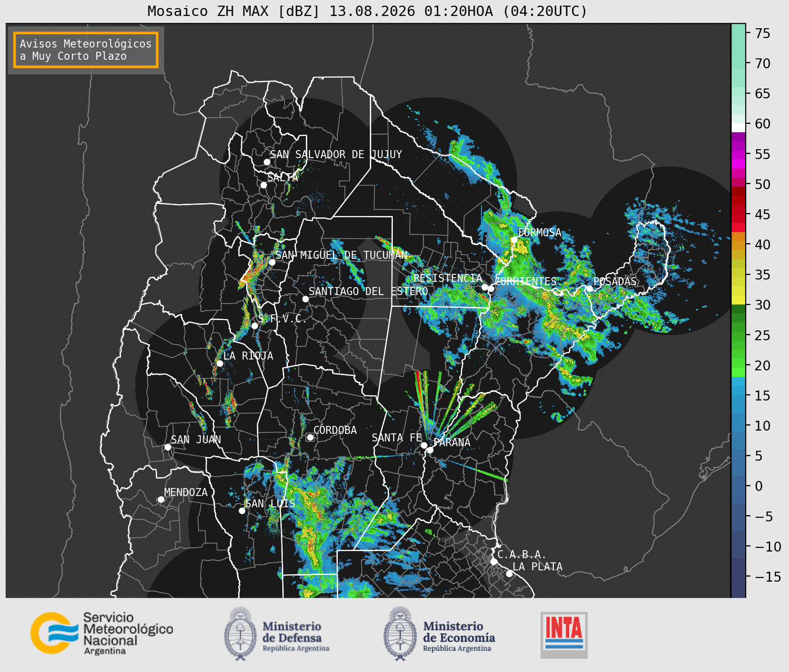Click the LA PLATA city label
The image size is (789, 672).
537,567
